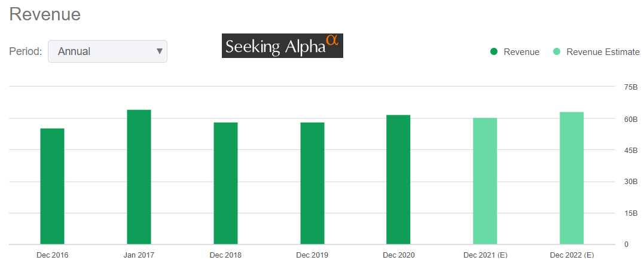Click the Revenue Estimate legend label

603,52
